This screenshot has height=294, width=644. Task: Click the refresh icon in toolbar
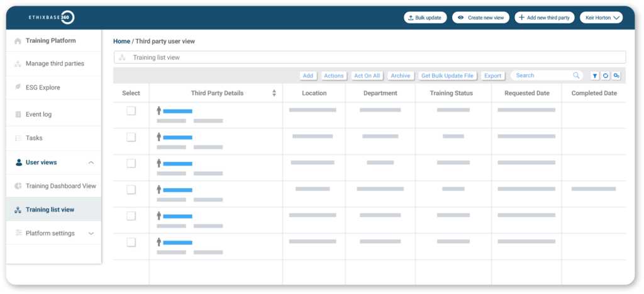click(x=606, y=76)
